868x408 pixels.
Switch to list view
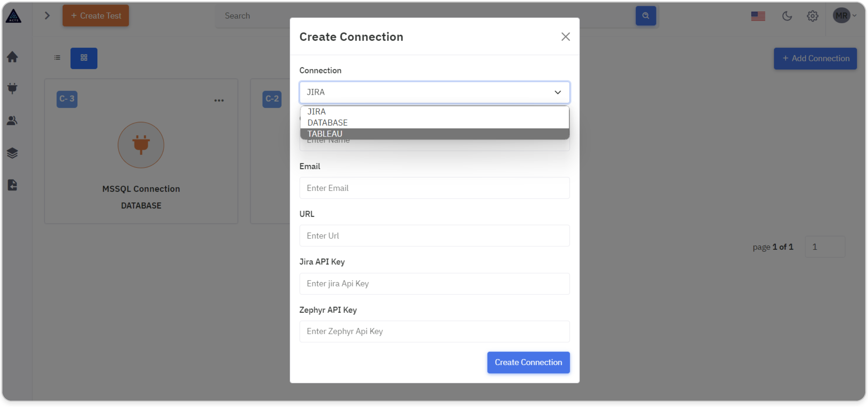57,58
